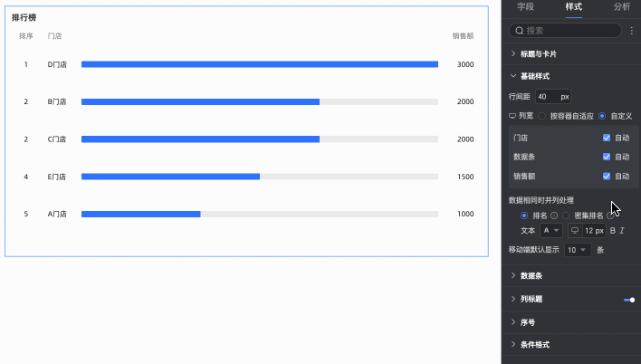Open the three-dot more options menu
641x364 pixels.
tap(632, 31)
